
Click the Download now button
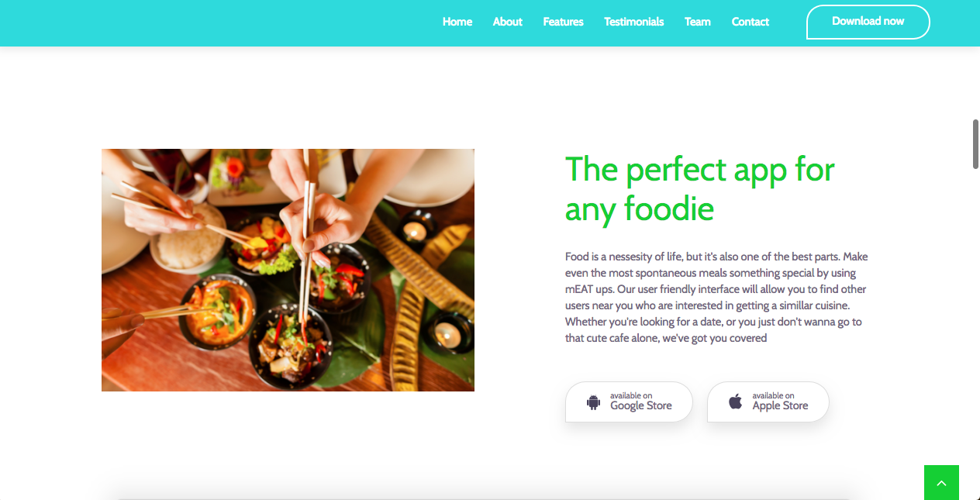[868, 22]
